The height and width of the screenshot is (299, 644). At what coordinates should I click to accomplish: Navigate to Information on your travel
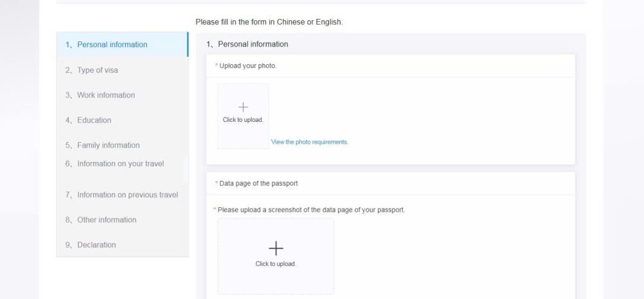point(120,163)
